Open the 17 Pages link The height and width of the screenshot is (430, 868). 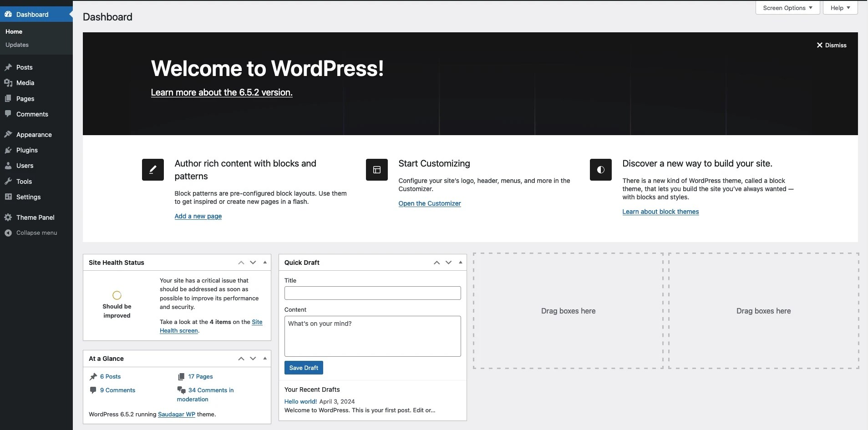201,376
